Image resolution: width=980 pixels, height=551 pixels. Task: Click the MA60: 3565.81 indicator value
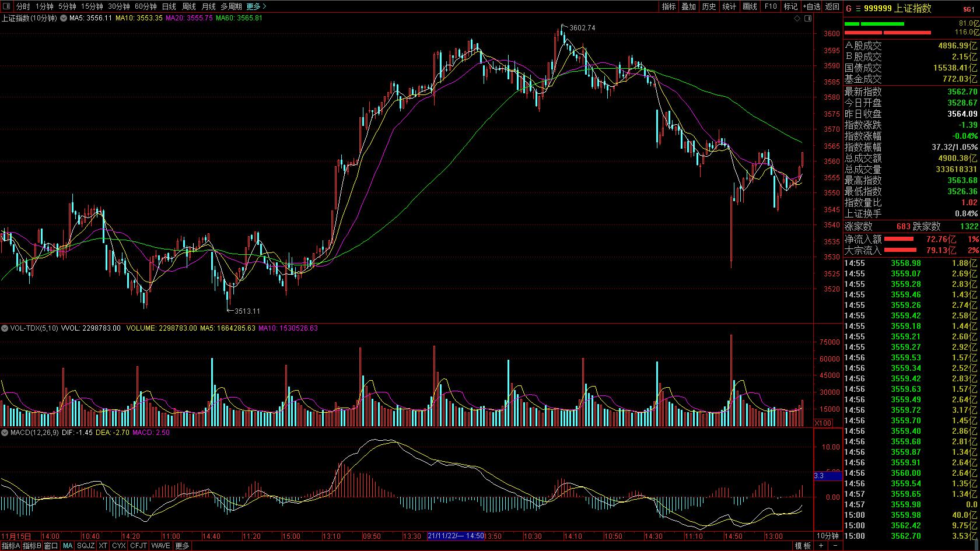(x=239, y=18)
